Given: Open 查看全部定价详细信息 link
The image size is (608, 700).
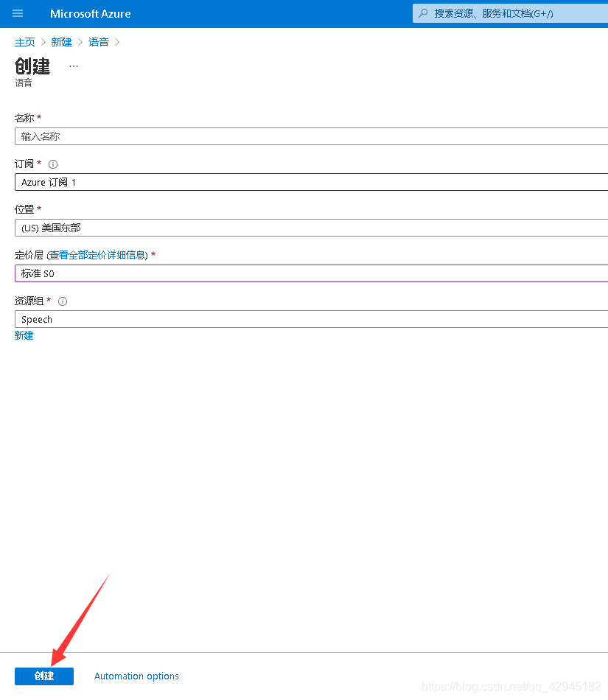Looking at the screenshot, I should pyautogui.click(x=98, y=255).
